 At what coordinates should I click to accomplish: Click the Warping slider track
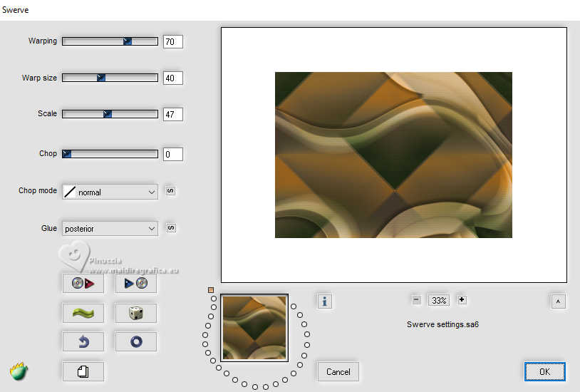click(x=110, y=41)
